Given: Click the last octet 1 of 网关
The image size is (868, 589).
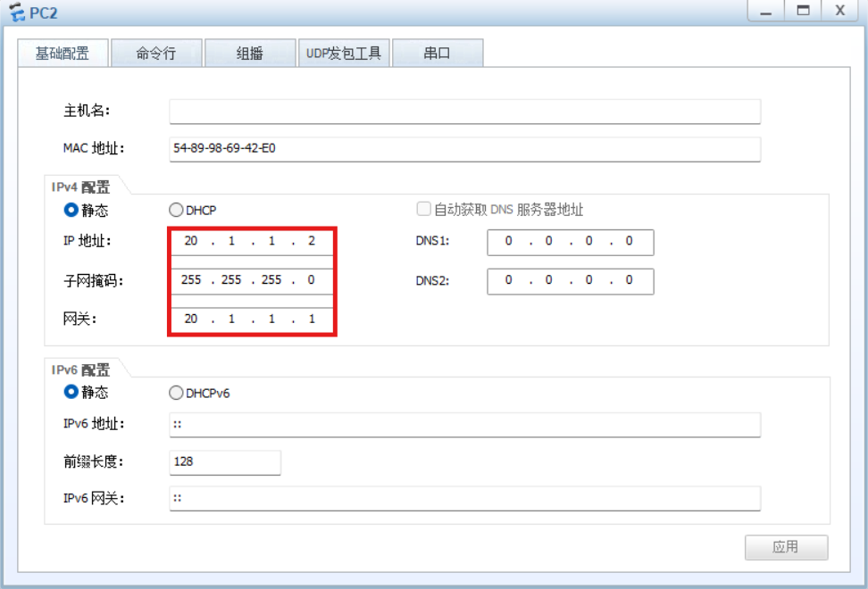Looking at the screenshot, I should click(x=312, y=319).
